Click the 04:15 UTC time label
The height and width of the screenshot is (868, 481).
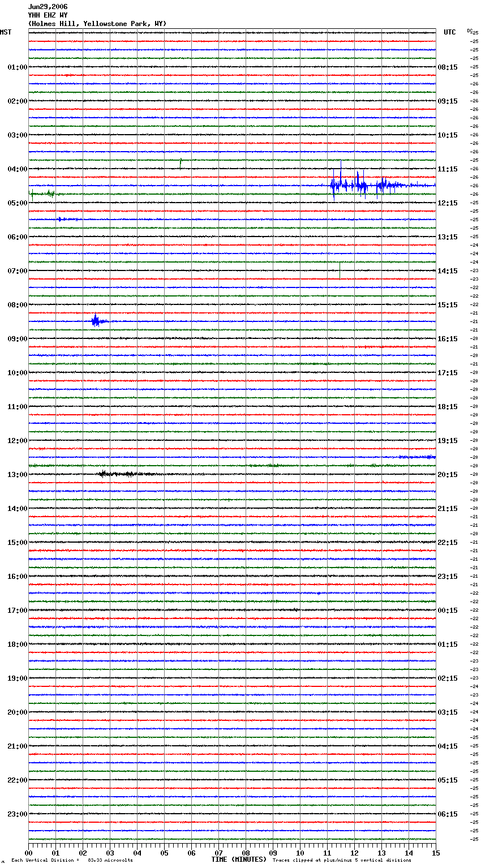tap(448, 746)
